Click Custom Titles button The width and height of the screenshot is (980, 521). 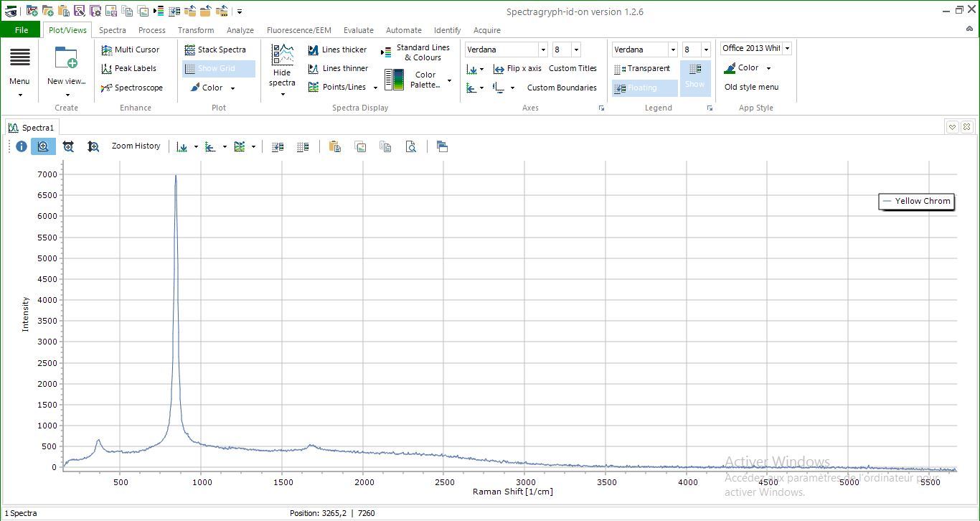[573, 68]
